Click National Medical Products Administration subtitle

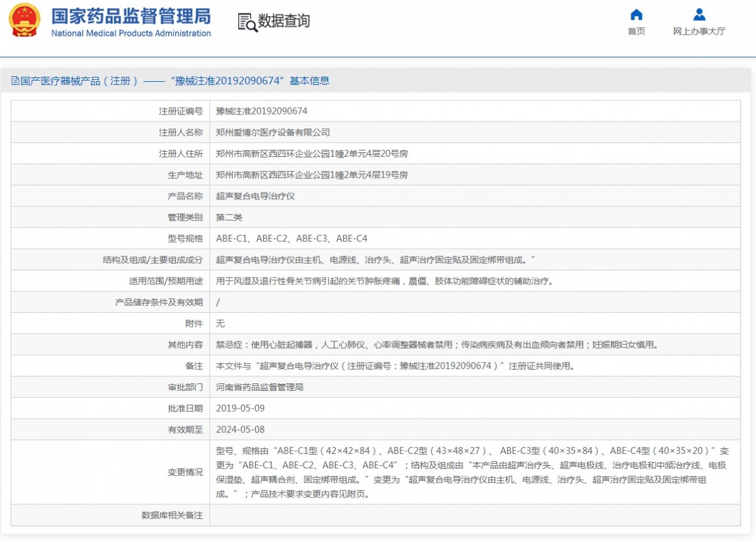pyautogui.click(x=131, y=33)
